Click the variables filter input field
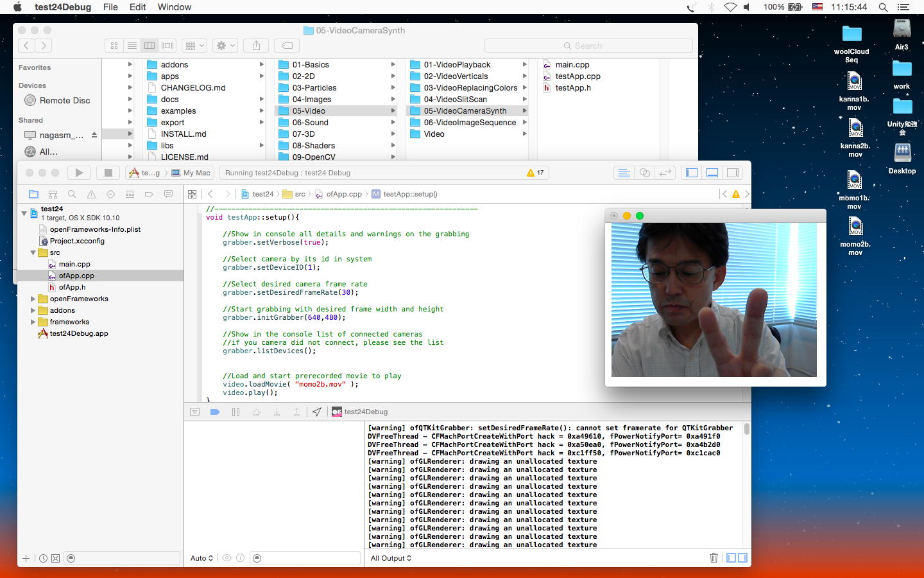This screenshot has height=578, width=924. (305, 558)
